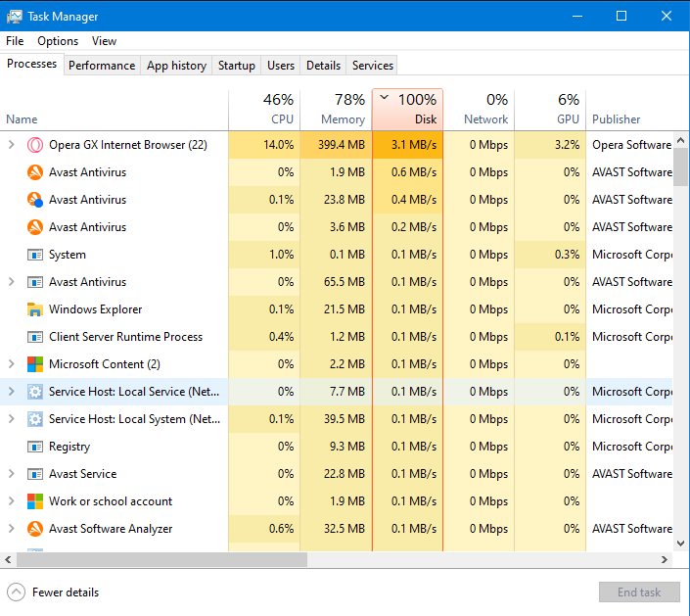Click the horizontal scrollbar right arrow
The width and height of the screenshot is (690, 616).
point(665,559)
